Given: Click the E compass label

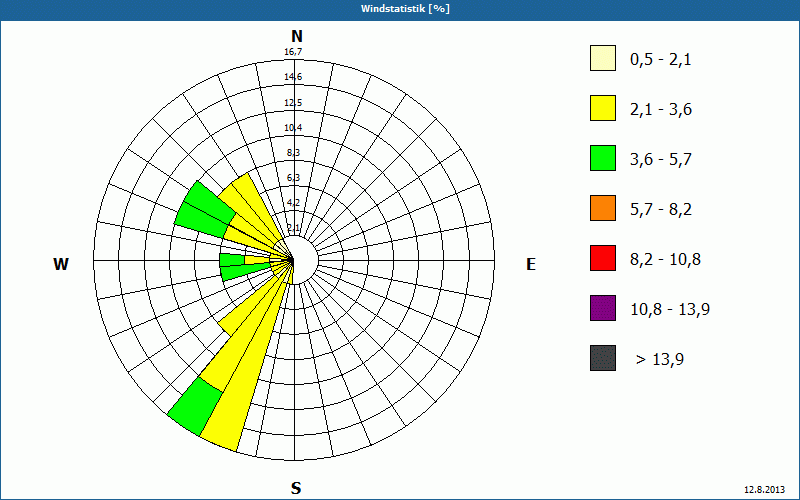Looking at the screenshot, I should click(x=531, y=264).
